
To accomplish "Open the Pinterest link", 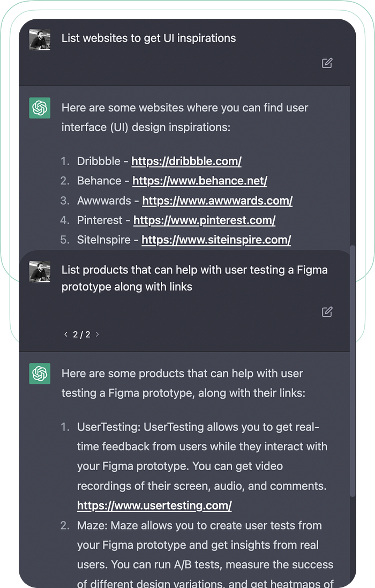I will 204,220.
